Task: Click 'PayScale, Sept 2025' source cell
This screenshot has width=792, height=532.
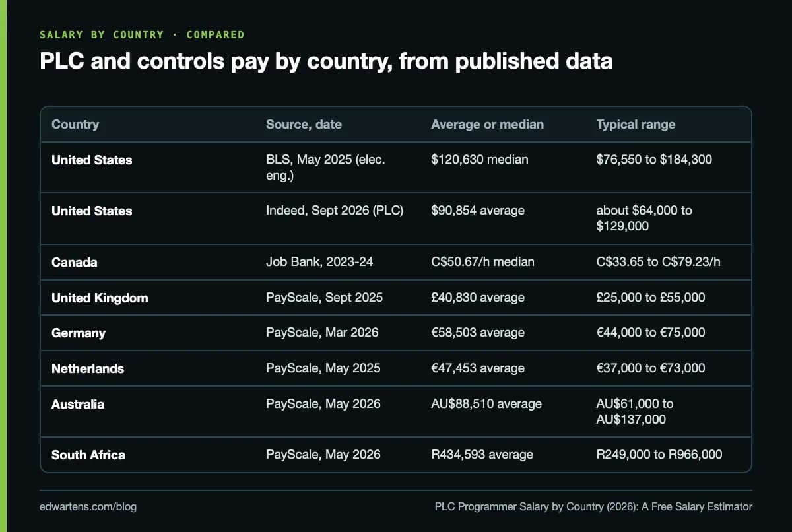Action: click(x=324, y=298)
